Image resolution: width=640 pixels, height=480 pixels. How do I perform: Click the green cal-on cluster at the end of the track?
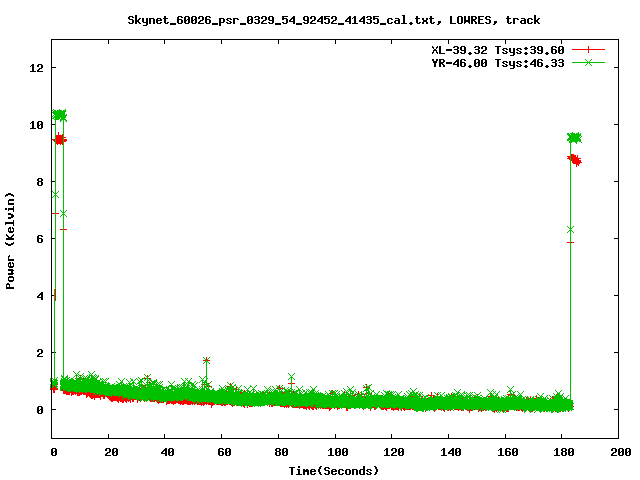[575, 138]
